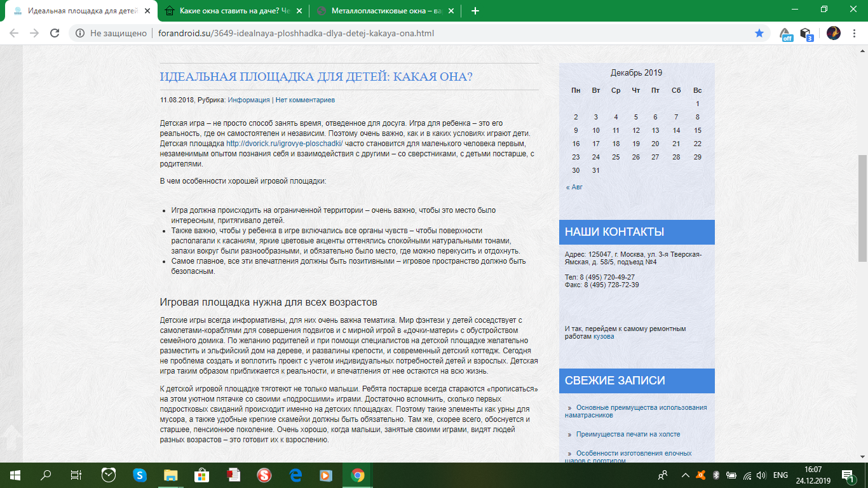Viewport: 868px width, 488px height.
Task: Switch to the 'Какие окна ставить на даче' tab
Action: 233,11
